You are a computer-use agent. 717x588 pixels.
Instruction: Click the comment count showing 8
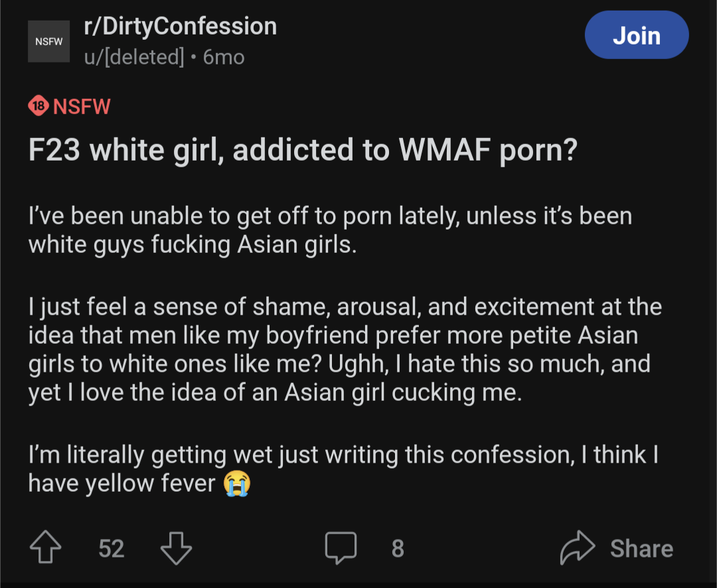[397, 548]
